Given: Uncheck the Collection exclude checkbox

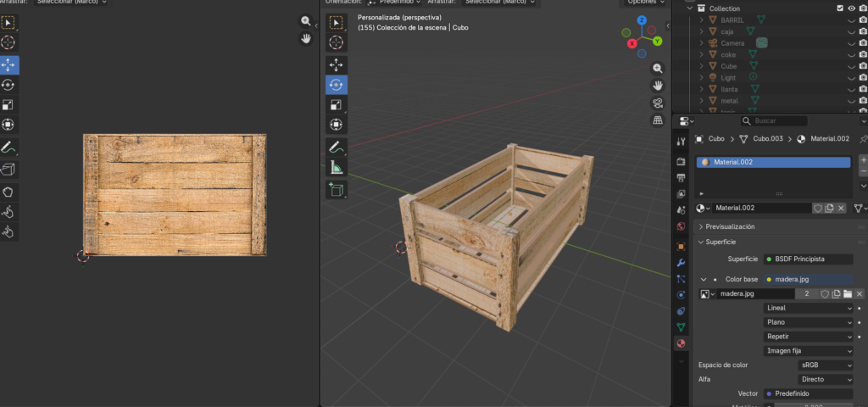Looking at the screenshot, I should point(840,8).
